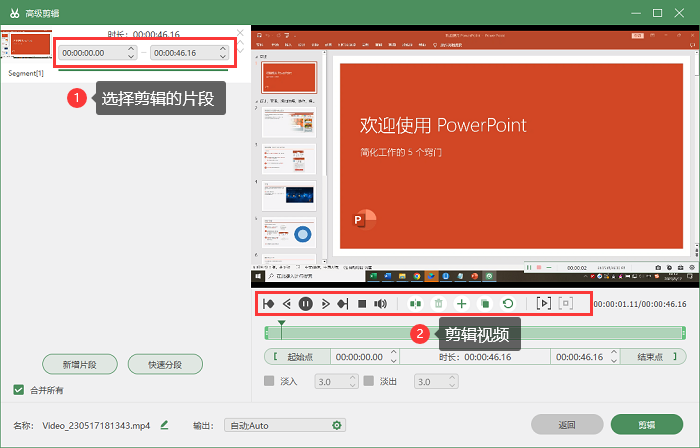
Task: Increase the 淡出 duration value
Action: coord(452,377)
